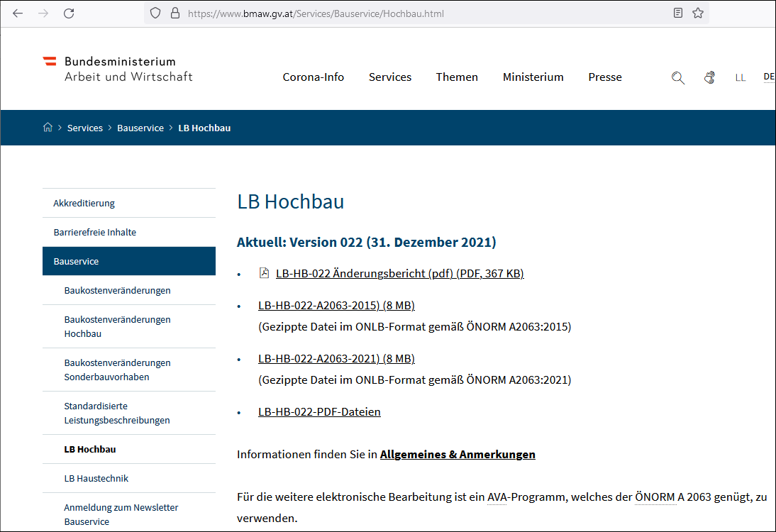Open the LL easy-read version
The image size is (776, 532).
point(740,77)
